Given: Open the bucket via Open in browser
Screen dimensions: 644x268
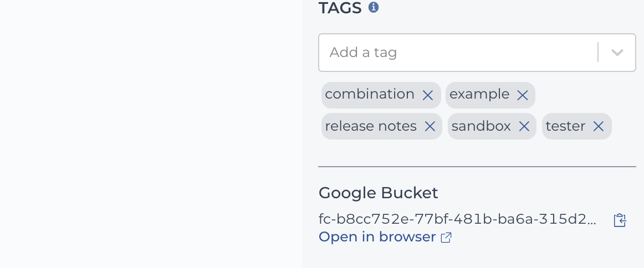Looking at the screenshot, I should pyautogui.click(x=377, y=237).
